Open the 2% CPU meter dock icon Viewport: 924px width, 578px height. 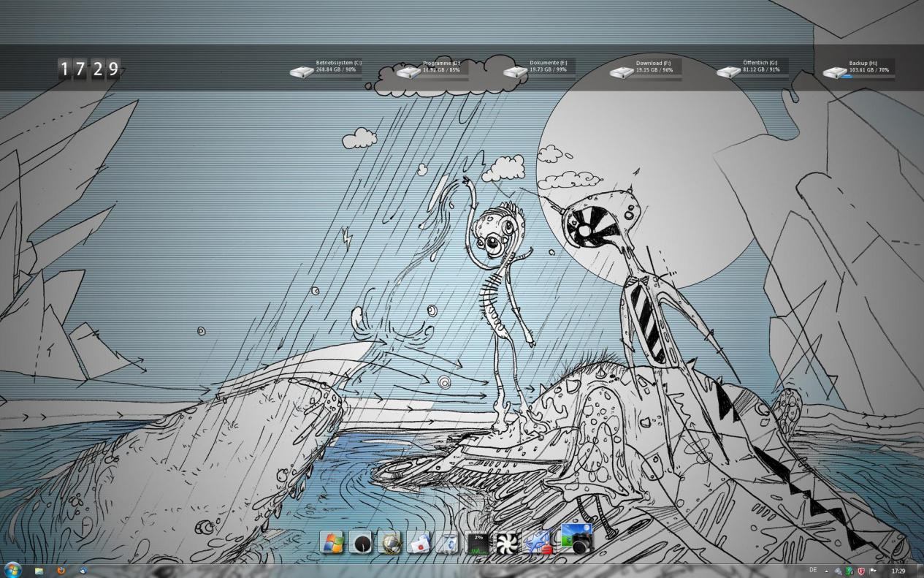click(478, 542)
